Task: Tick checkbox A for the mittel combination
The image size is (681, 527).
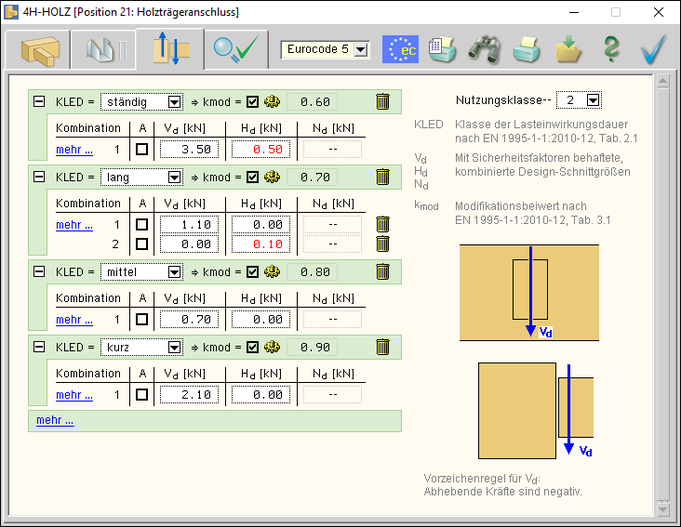Action: point(142,320)
